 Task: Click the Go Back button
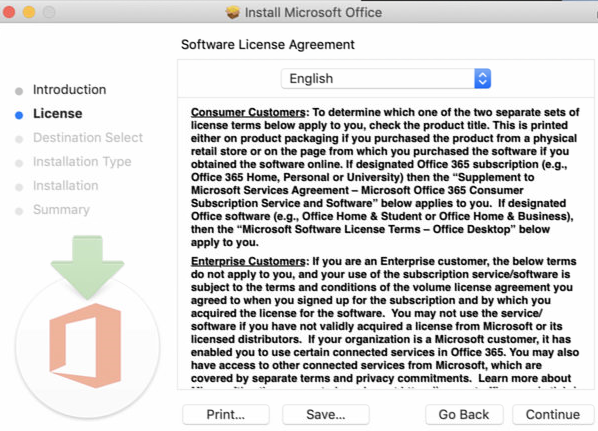464,415
